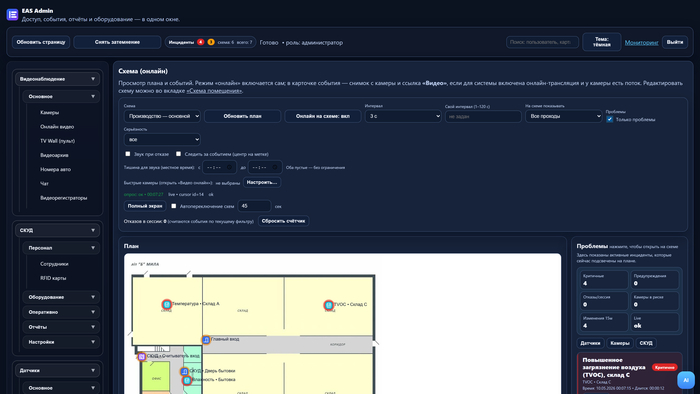Select the Влажность Бытовка sensor marker
The image size is (700, 394).
pyautogui.click(x=187, y=380)
